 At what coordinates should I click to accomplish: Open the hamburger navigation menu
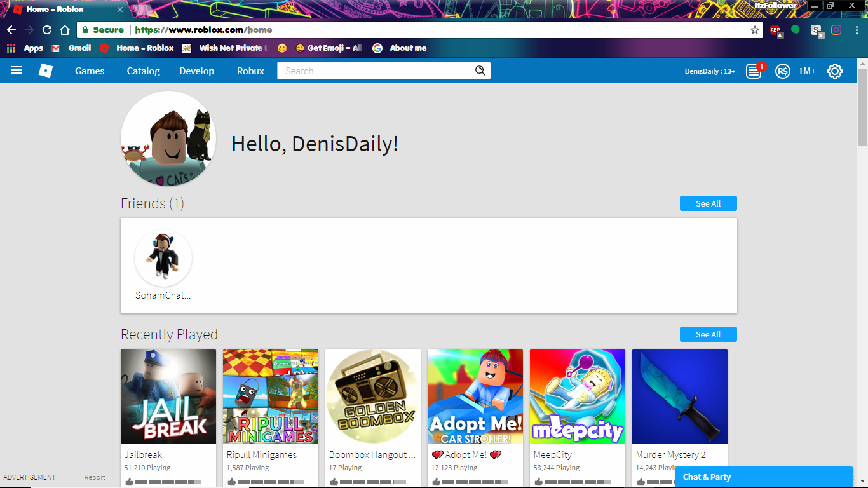tap(17, 71)
